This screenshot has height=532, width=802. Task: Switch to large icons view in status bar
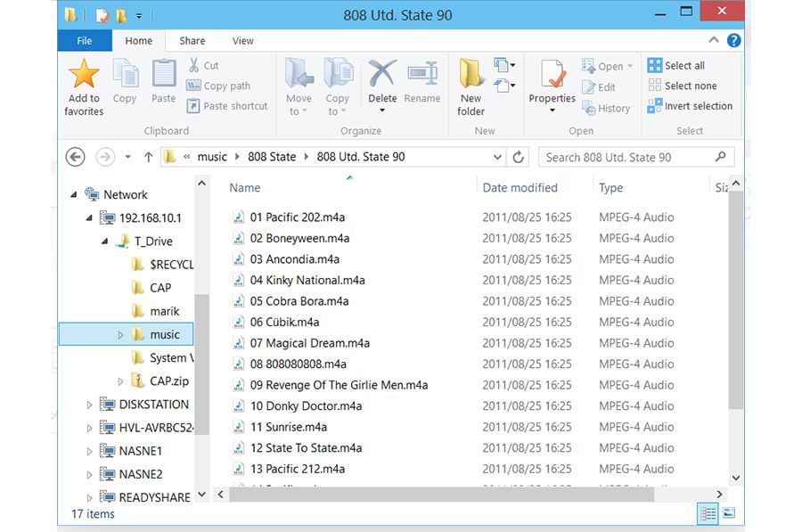[728, 513]
